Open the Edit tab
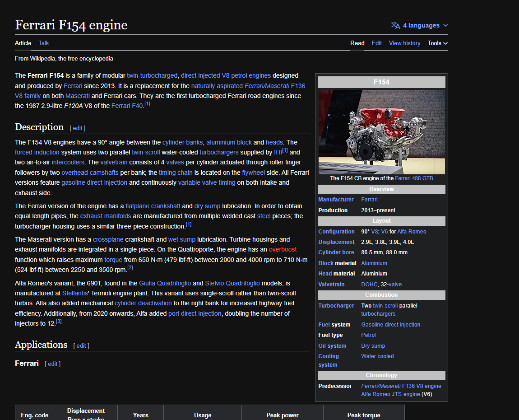 click(376, 43)
